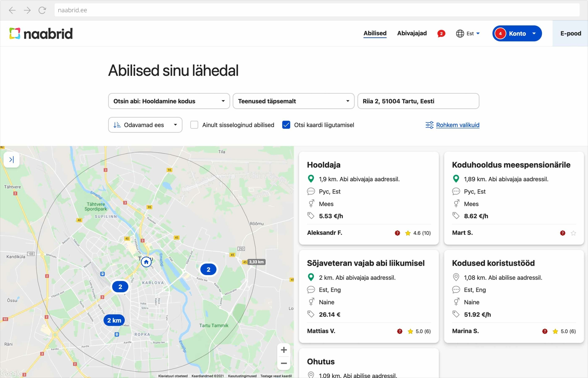Click the sort order icon next to Odavamad ees
Image resolution: width=588 pixels, height=378 pixels.
click(117, 125)
